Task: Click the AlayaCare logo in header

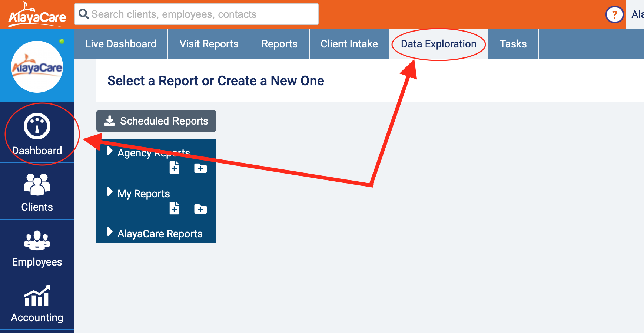Action: point(37,15)
